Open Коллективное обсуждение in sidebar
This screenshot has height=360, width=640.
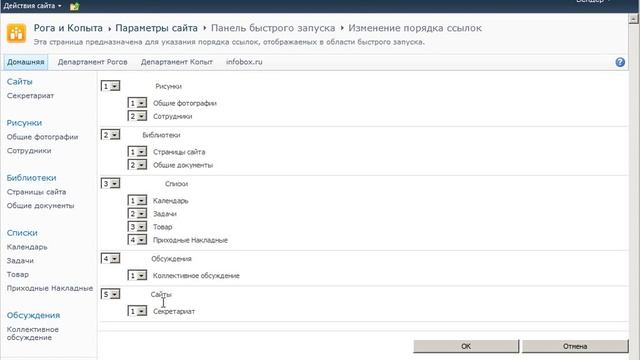click(33, 333)
